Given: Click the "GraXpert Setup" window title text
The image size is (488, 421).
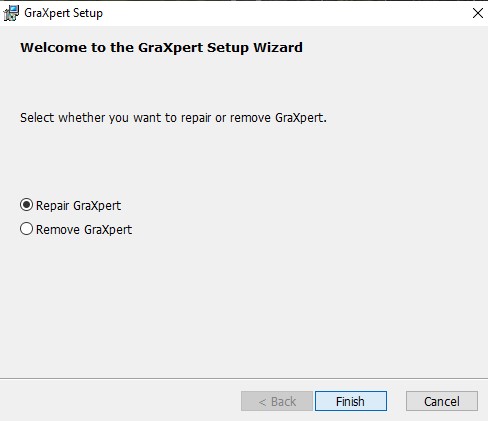Looking at the screenshot, I should pyautogui.click(x=63, y=13).
